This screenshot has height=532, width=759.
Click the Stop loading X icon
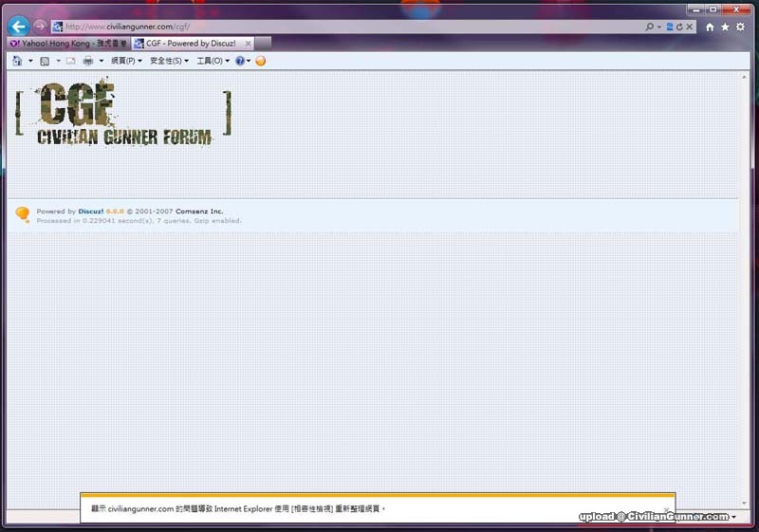(690, 28)
